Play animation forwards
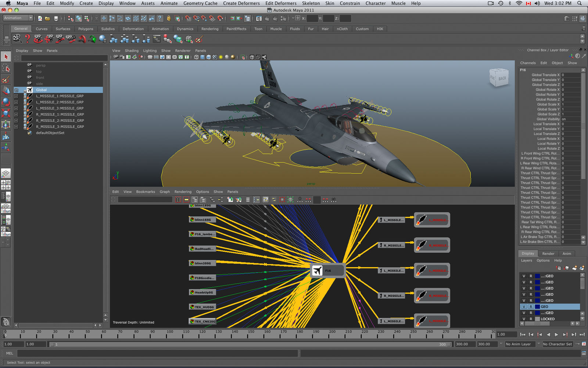Screen dimensions: 588x368 556,335
